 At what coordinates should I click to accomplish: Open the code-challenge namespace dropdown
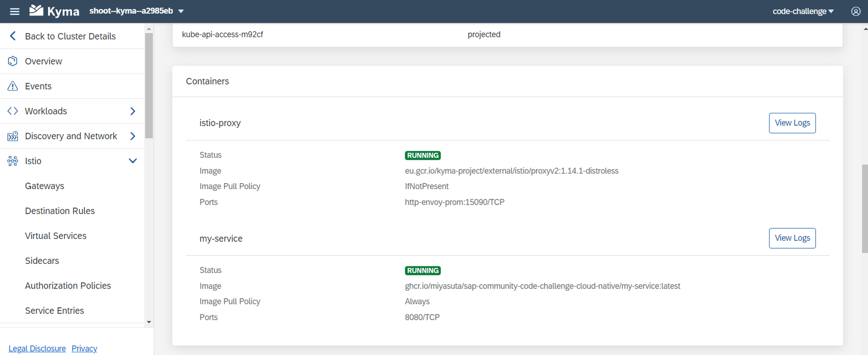coord(803,11)
